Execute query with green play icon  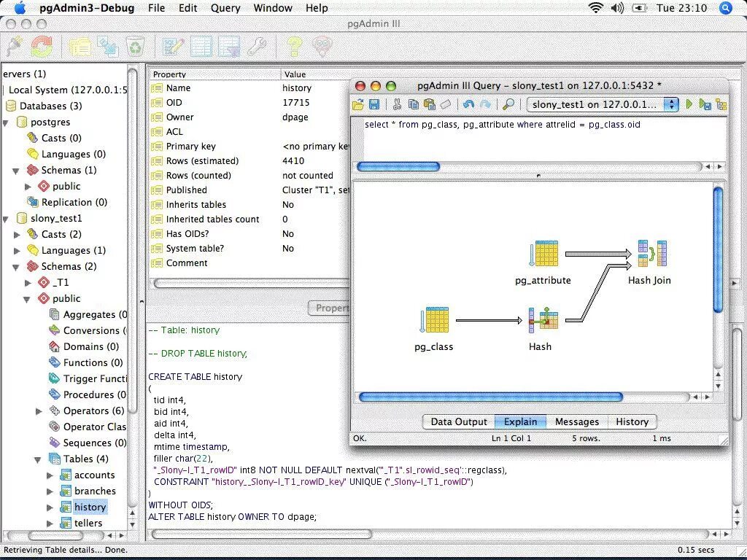click(x=689, y=104)
